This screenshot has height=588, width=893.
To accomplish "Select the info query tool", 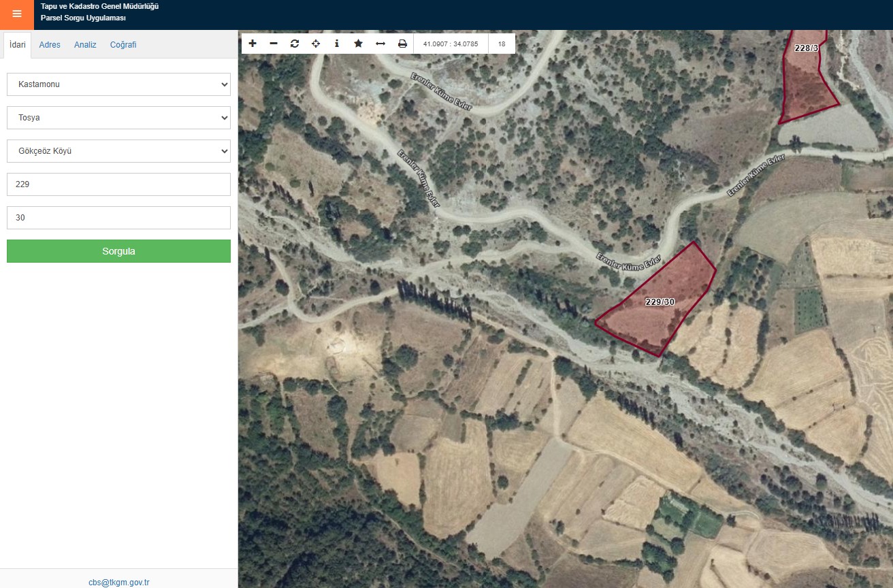I will pos(337,44).
